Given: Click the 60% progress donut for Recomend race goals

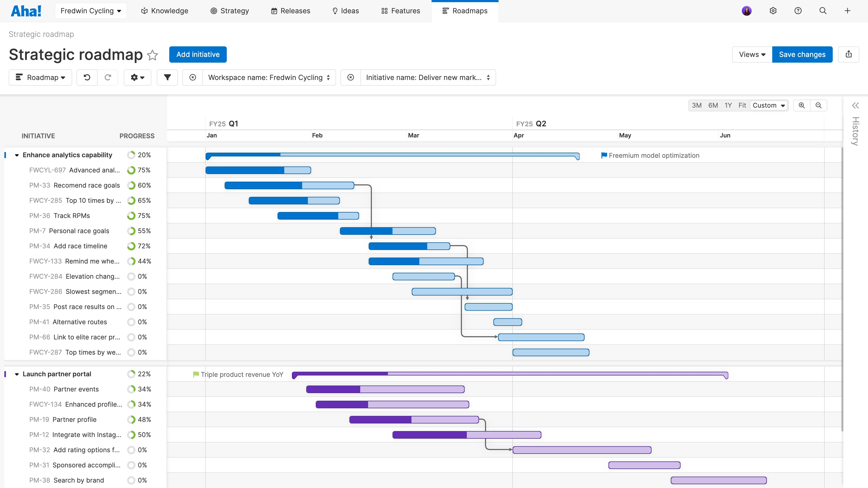Looking at the screenshot, I should coord(131,185).
